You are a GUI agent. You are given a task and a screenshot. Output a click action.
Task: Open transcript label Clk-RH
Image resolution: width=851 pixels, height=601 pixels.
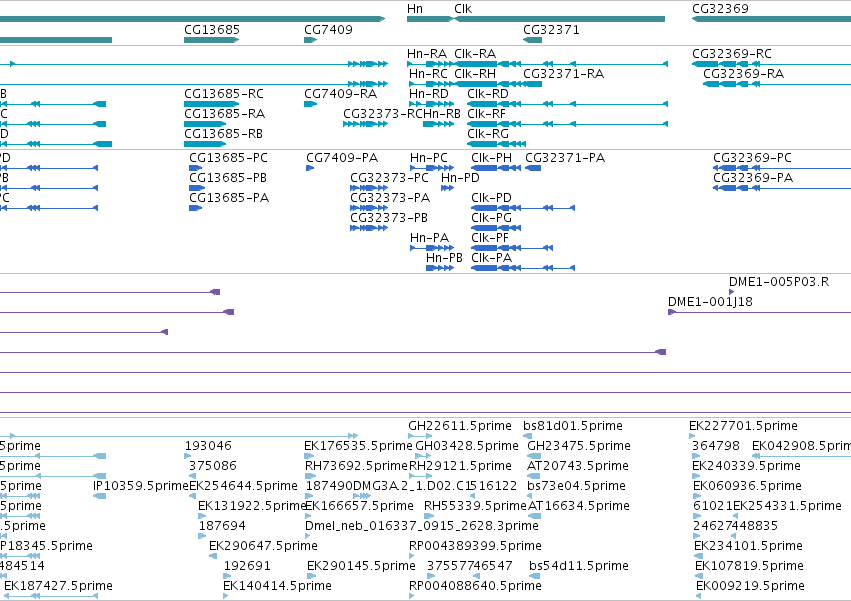(475, 74)
